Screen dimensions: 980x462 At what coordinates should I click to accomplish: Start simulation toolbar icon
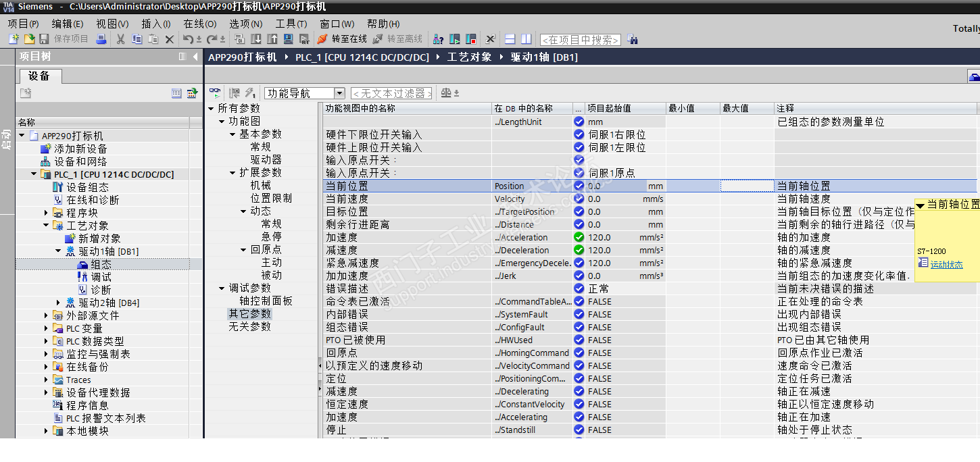click(288, 39)
